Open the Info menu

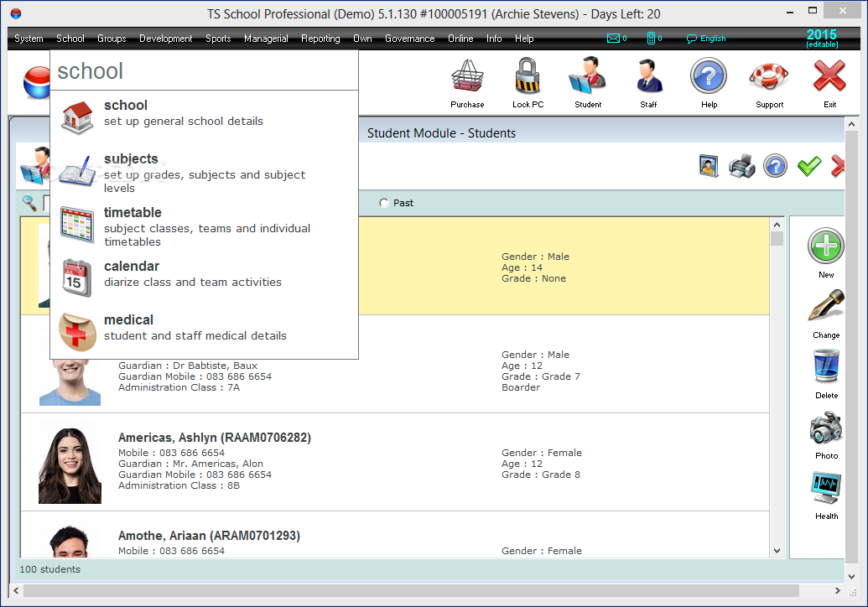494,39
